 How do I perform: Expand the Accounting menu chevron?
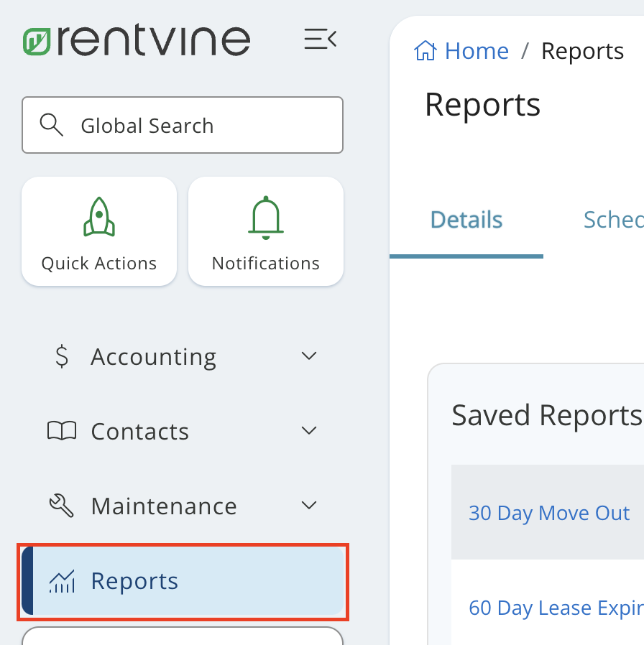pos(309,356)
